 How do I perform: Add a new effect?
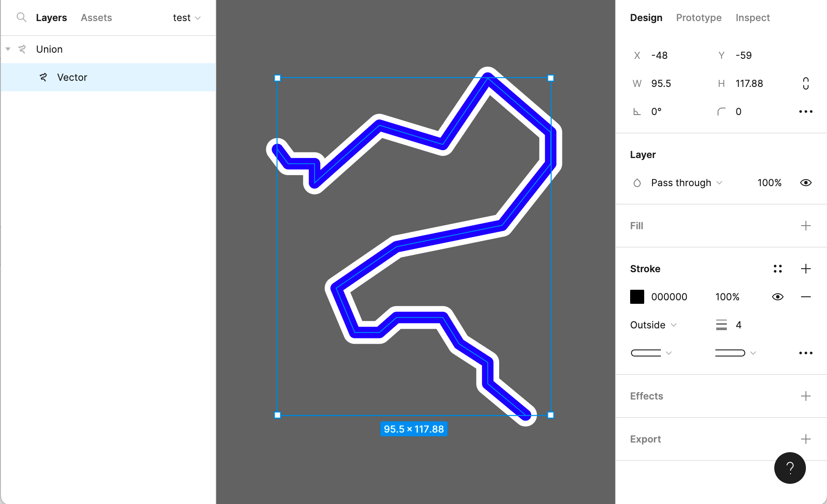806,396
